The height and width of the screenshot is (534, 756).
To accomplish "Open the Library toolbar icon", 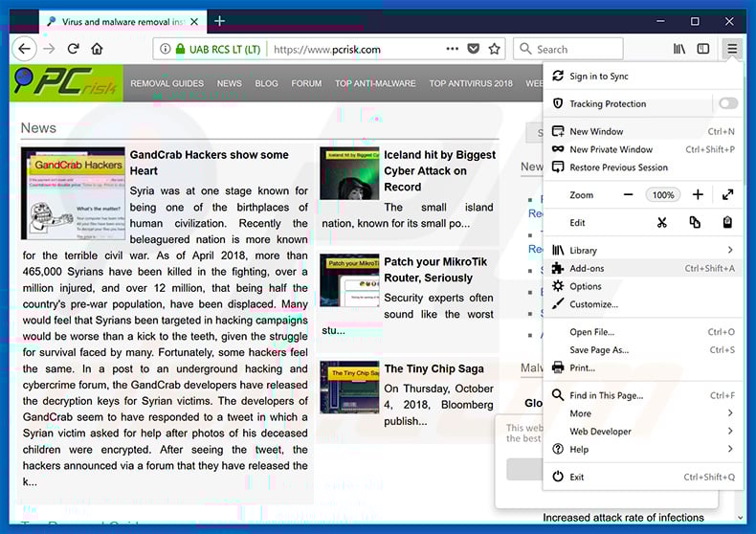I will coord(678,49).
